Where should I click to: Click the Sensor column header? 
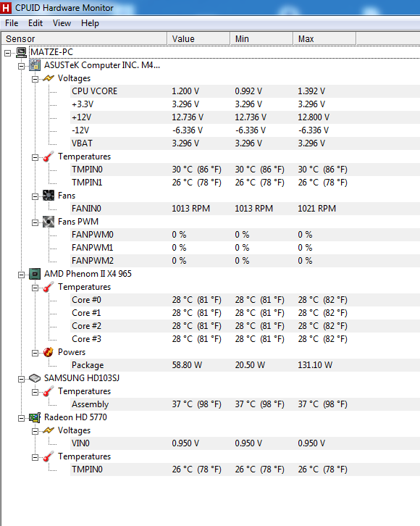84,39
